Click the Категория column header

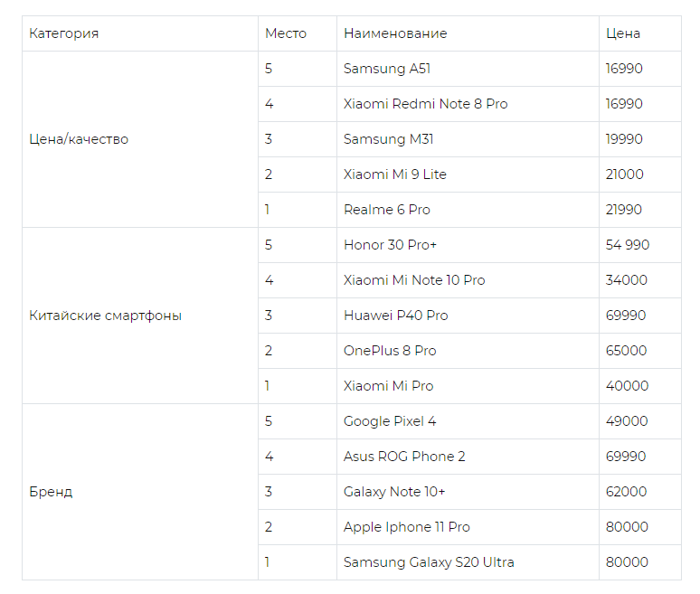coord(140,33)
